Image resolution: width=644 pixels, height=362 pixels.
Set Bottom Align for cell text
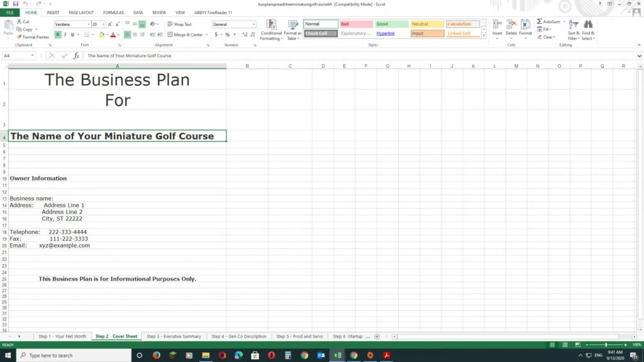coord(142,25)
